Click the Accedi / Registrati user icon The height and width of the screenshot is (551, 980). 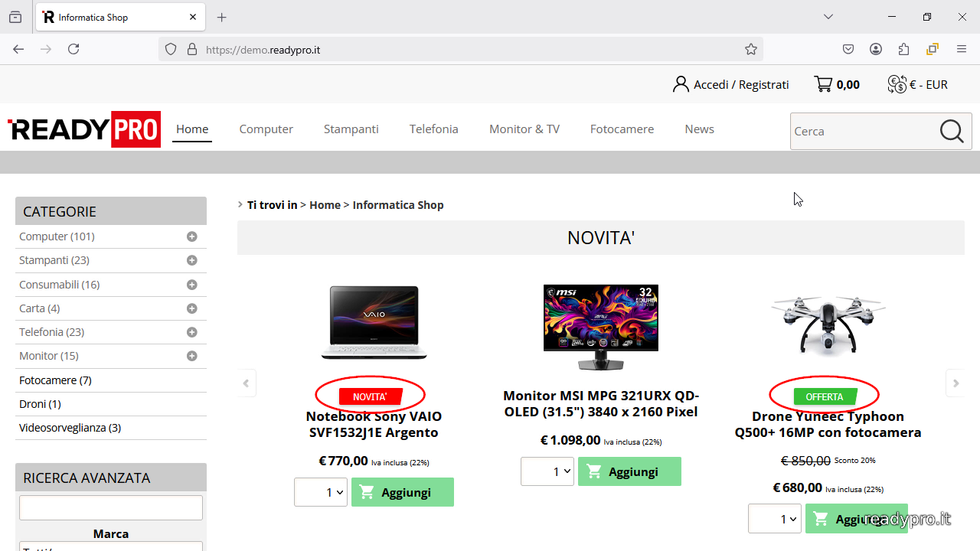(x=681, y=84)
